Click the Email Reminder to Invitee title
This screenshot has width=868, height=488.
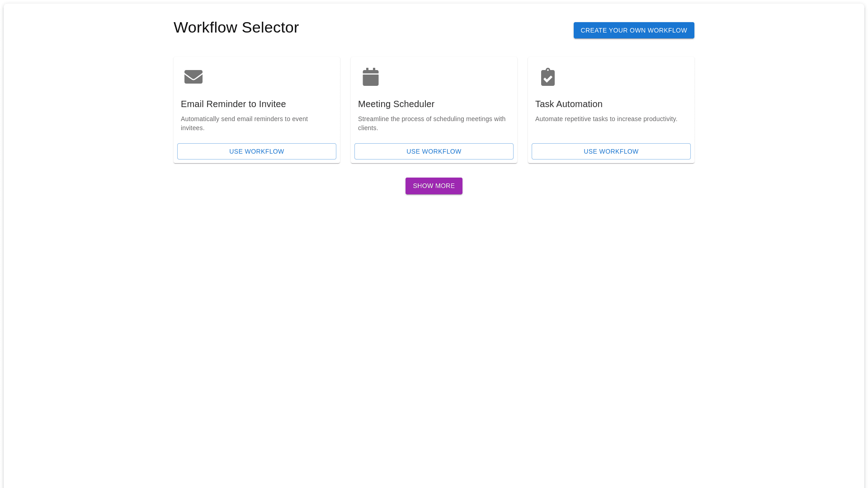point(233,104)
